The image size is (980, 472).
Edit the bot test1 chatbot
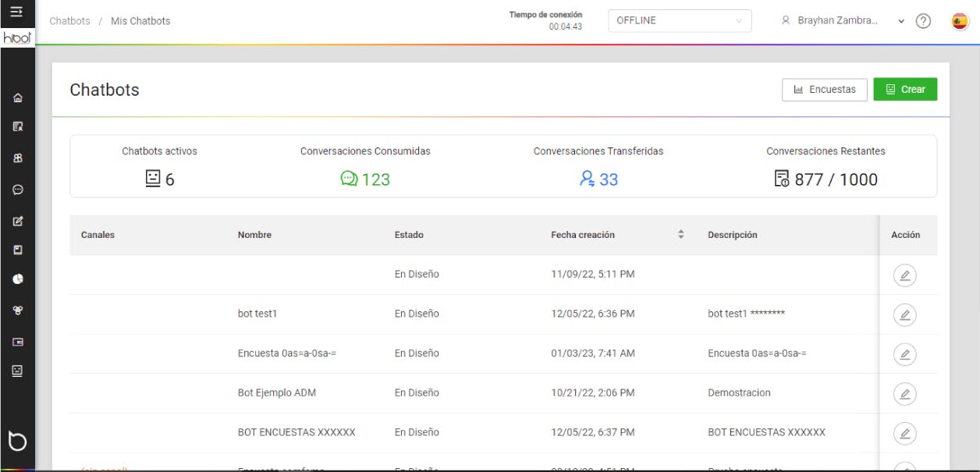point(904,314)
